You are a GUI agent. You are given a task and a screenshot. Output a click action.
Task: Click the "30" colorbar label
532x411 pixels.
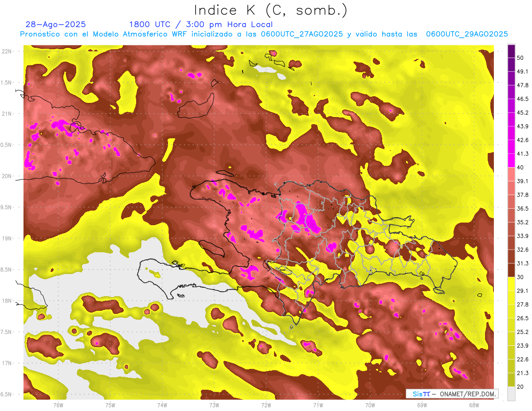coord(520,277)
